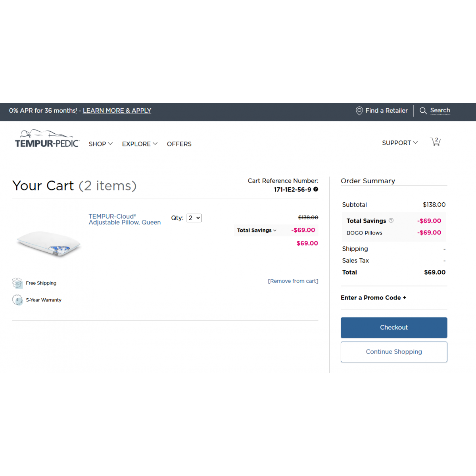Expand item Total Savings details
The image size is (476, 476).
coord(257,230)
